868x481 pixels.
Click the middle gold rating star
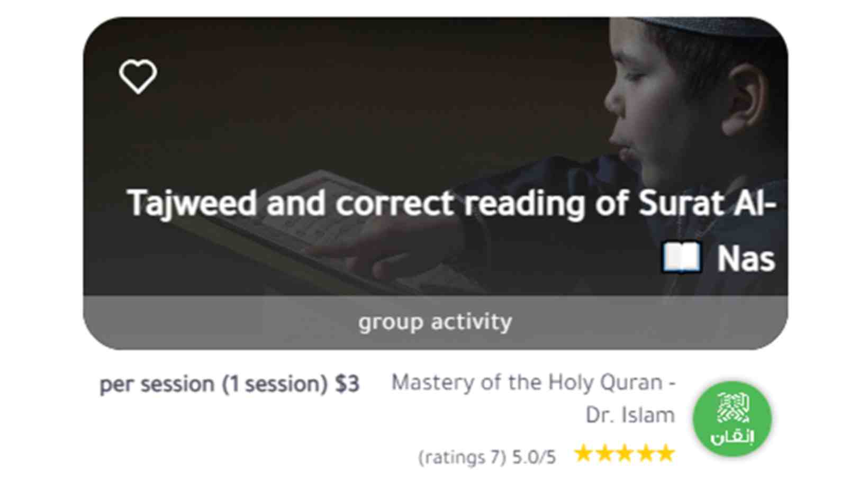[x=625, y=453]
